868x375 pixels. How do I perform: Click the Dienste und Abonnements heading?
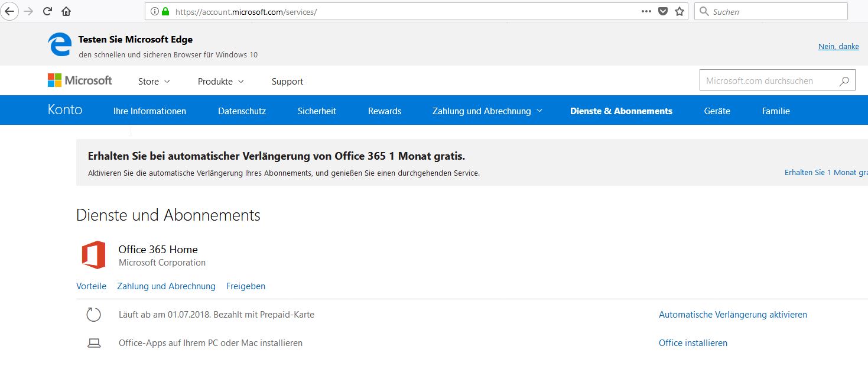(x=168, y=215)
